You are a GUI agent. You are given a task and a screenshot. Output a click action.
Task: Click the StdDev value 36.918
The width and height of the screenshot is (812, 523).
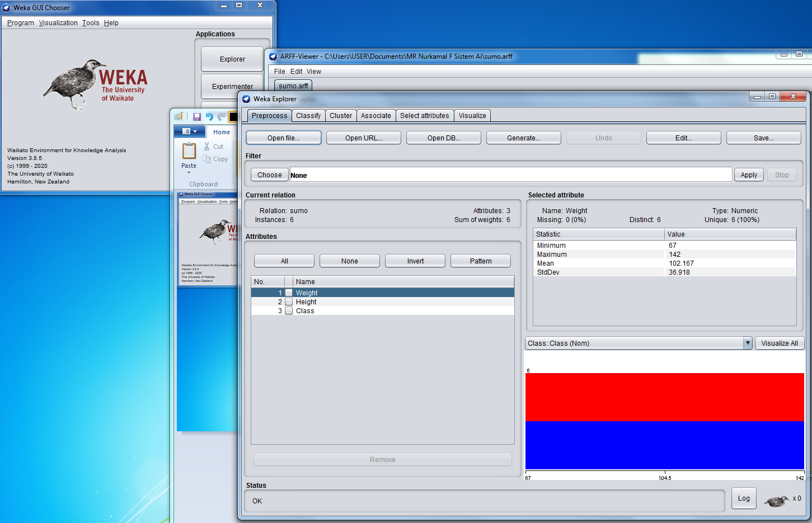(x=679, y=272)
